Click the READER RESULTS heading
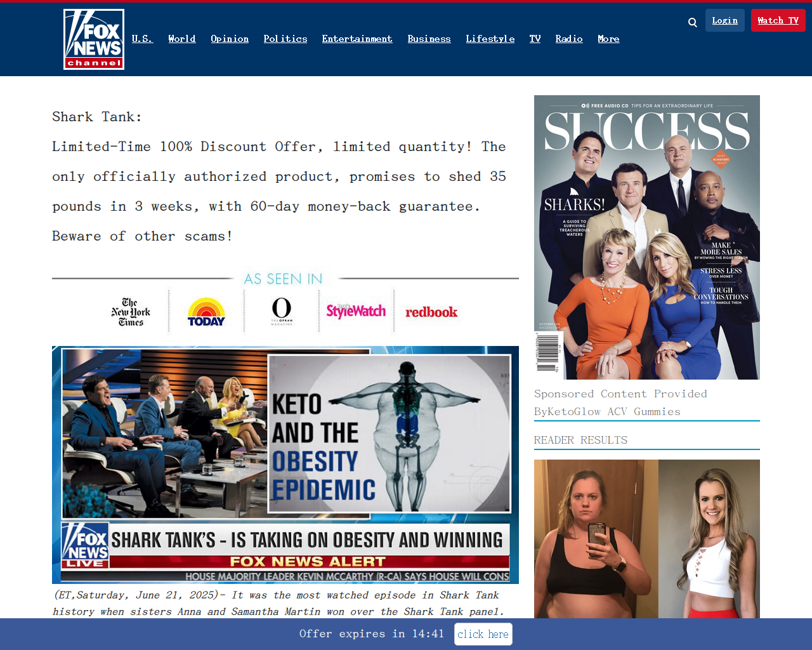Screen dimensions: 812x650 click(580, 440)
